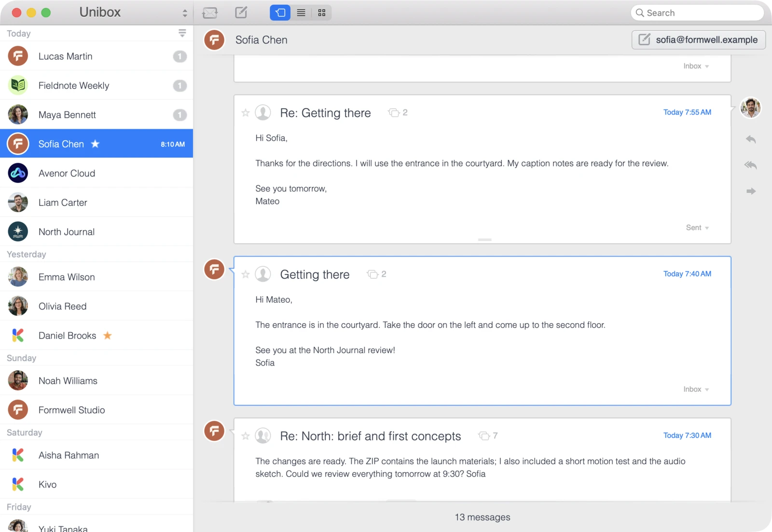Star the Re: Getting there message
This screenshot has height=532, width=772.
pos(246,113)
